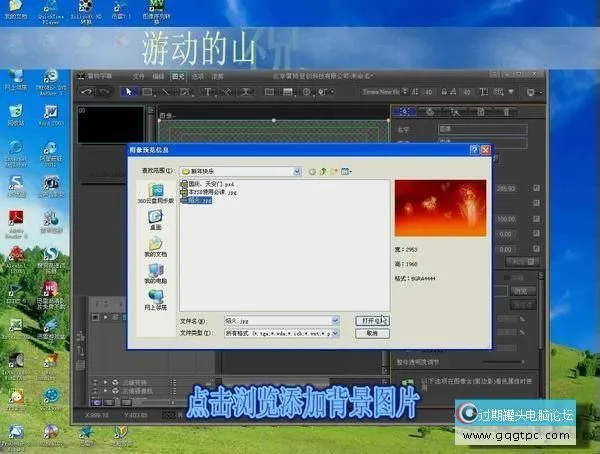Open the highlighted 图元 menu
The width and height of the screenshot is (600, 454).
(x=178, y=76)
